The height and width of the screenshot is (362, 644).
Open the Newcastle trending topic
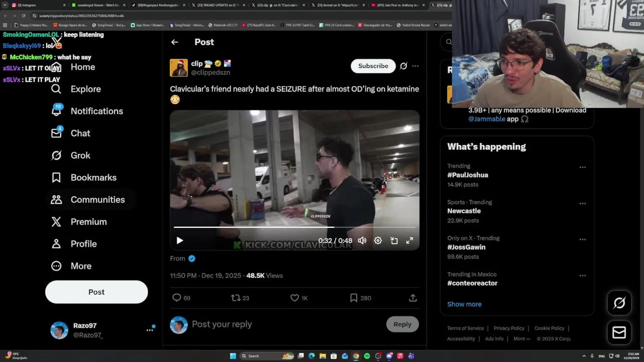click(464, 211)
